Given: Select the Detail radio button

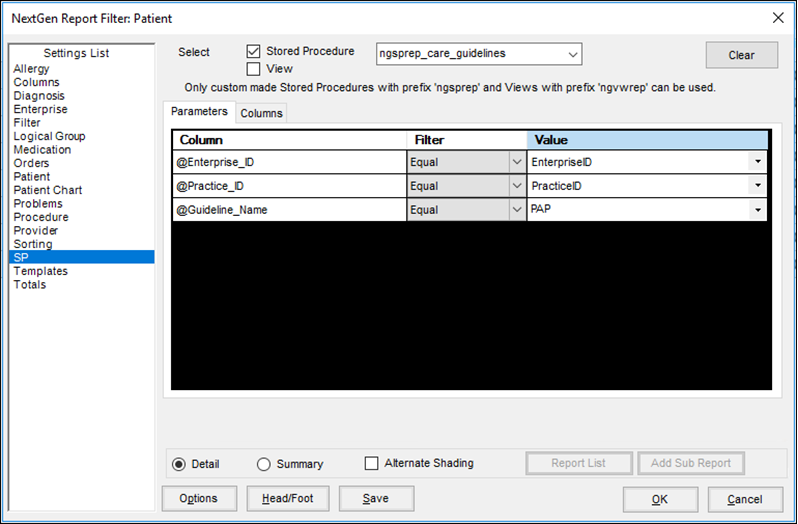Looking at the screenshot, I should tap(179, 464).
